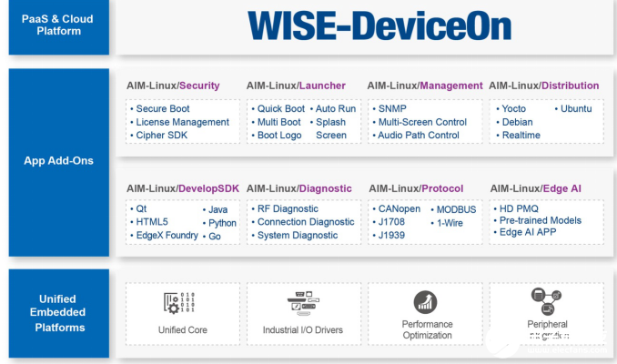This screenshot has height=364, width=617.
Task: Open the AIM-Linux/DevelopSDK heading
Action: tap(183, 188)
